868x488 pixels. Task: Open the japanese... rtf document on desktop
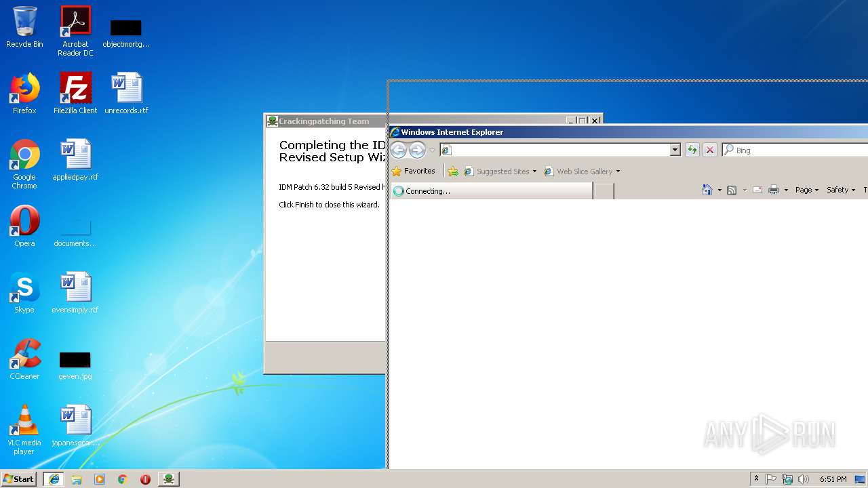(x=75, y=426)
